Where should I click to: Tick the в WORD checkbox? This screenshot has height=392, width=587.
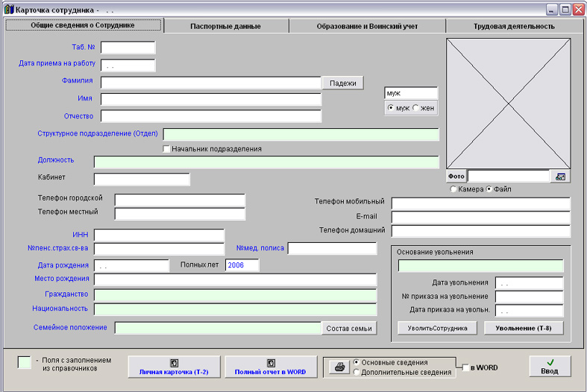(466, 367)
